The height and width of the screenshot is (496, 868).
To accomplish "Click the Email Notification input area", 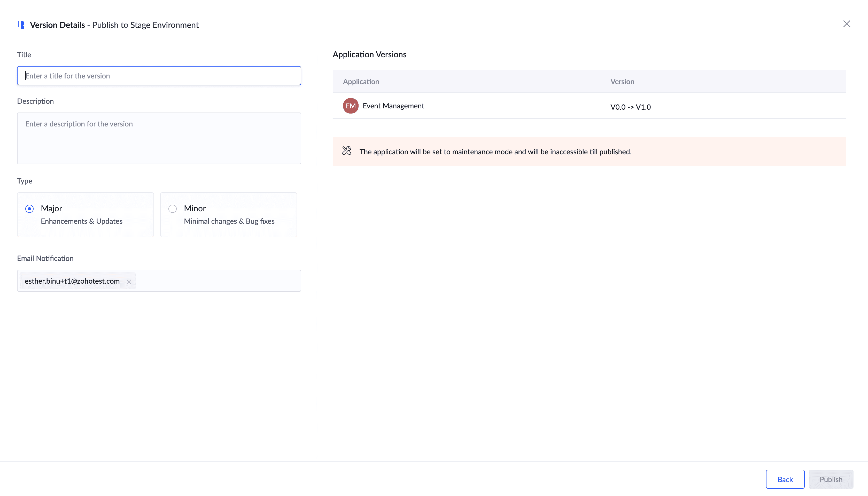I will click(218, 281).
